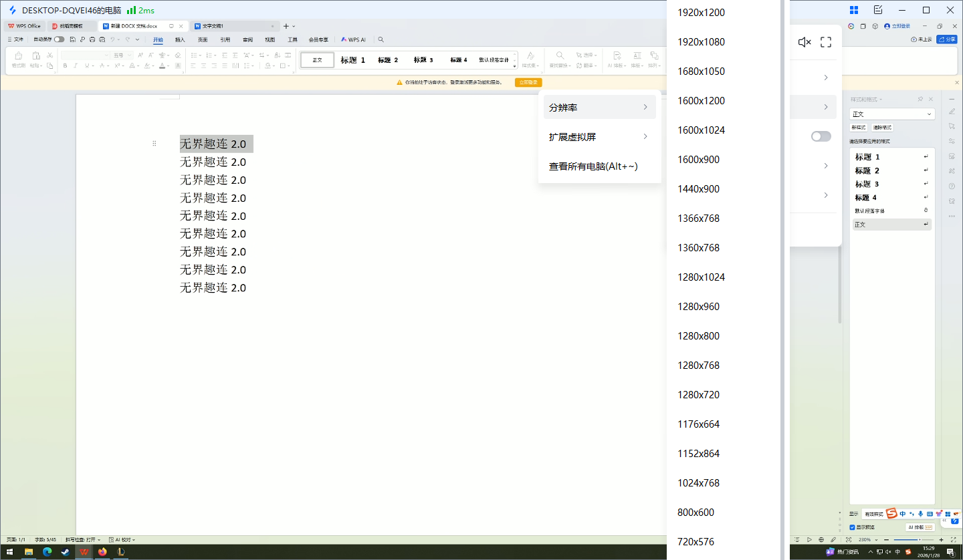
Task: Expand the 分辨率 submenu chevron
Action: [645, 107]
